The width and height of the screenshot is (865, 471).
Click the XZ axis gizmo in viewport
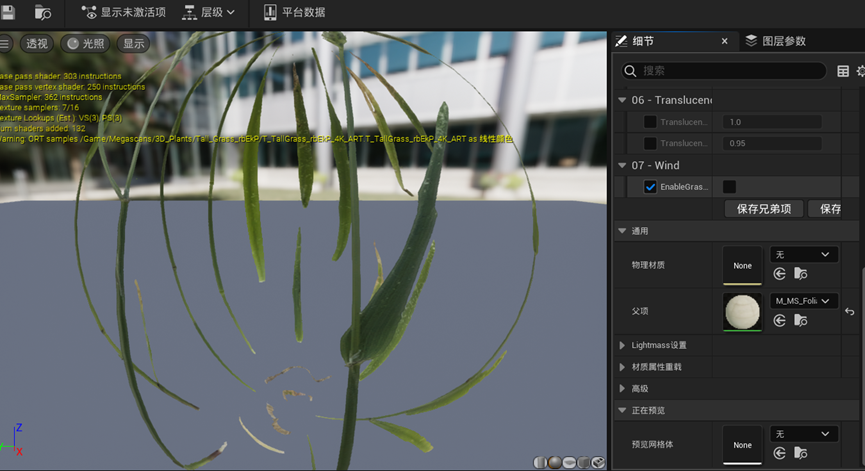[12, 440]
